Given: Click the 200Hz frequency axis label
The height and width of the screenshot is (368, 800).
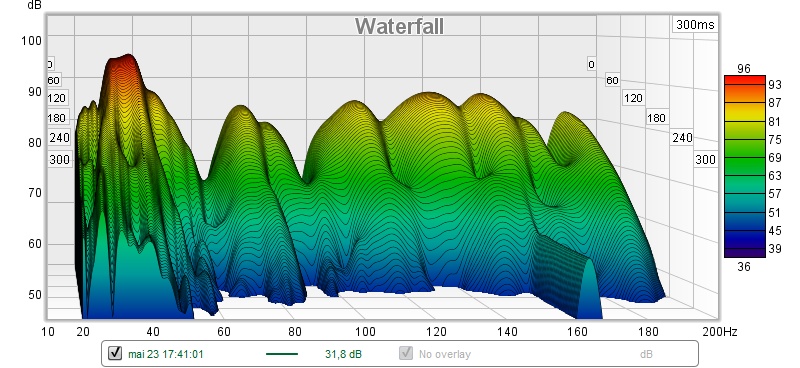Looking at the screenshot, I should 720,332.
